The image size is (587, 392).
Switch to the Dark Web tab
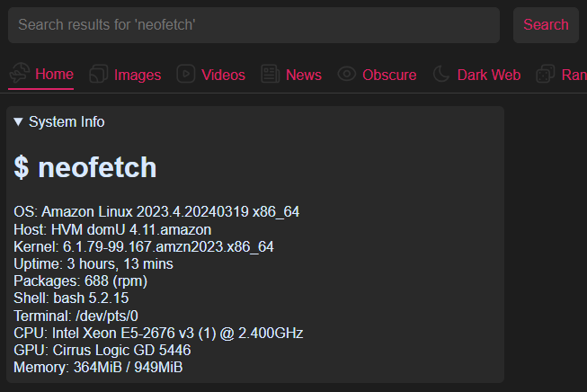tap(488, 75)
